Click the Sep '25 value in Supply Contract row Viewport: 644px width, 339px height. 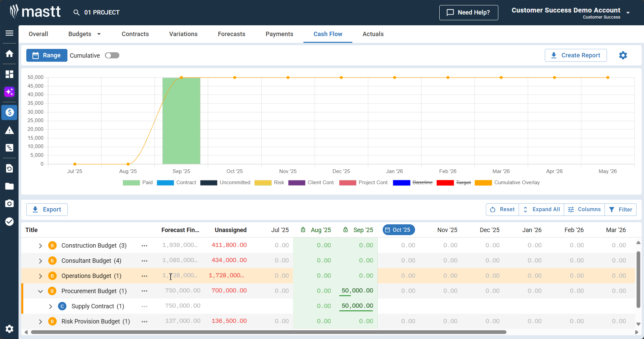tap(357, 306)
